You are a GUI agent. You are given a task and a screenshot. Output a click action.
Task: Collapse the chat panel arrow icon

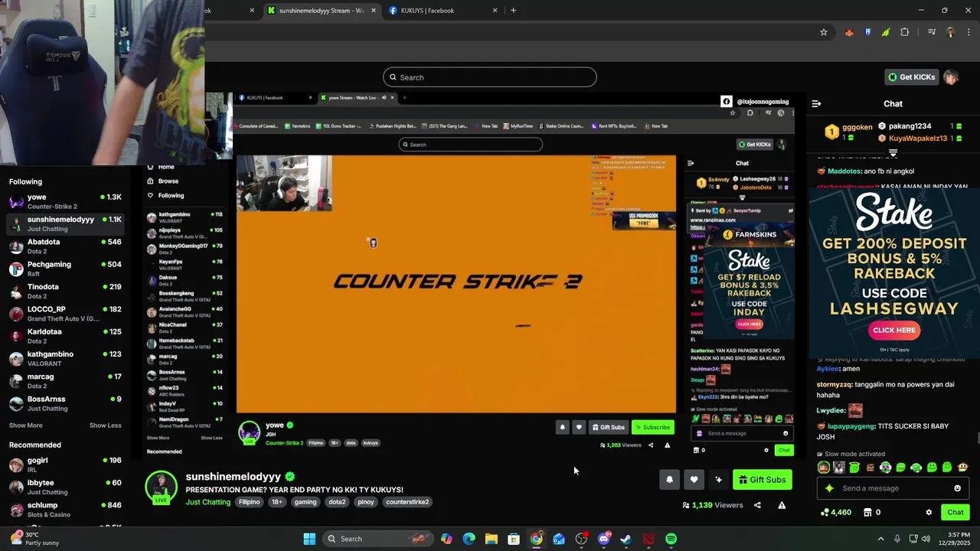(x=816, y=103)
